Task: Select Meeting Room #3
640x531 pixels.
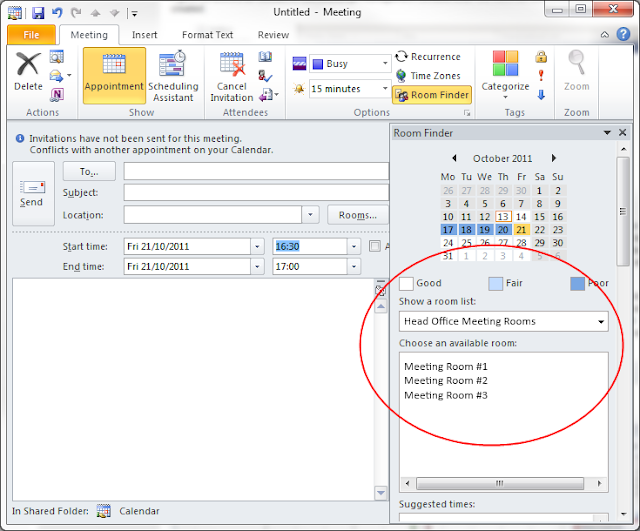Action: (x=446, y=395)
